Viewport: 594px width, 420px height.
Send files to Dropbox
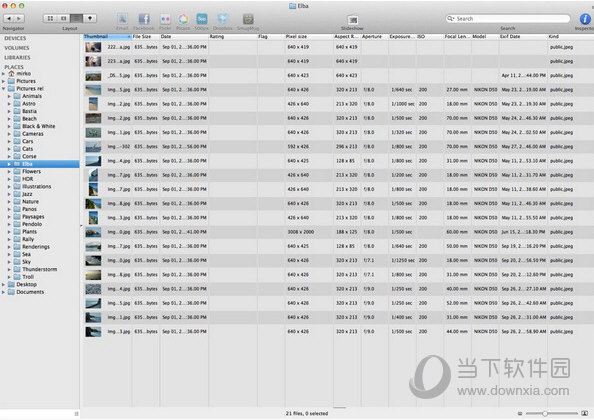coord(223,19)
